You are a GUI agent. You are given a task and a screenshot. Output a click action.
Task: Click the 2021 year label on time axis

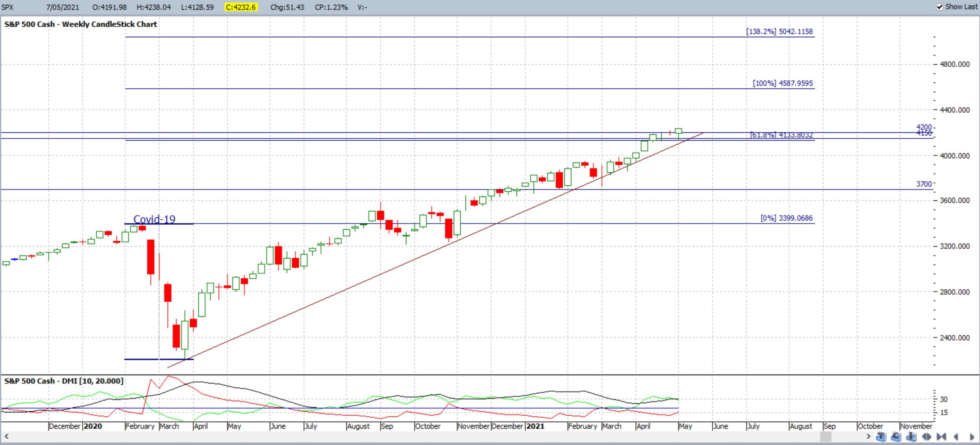tap(535, 426)
